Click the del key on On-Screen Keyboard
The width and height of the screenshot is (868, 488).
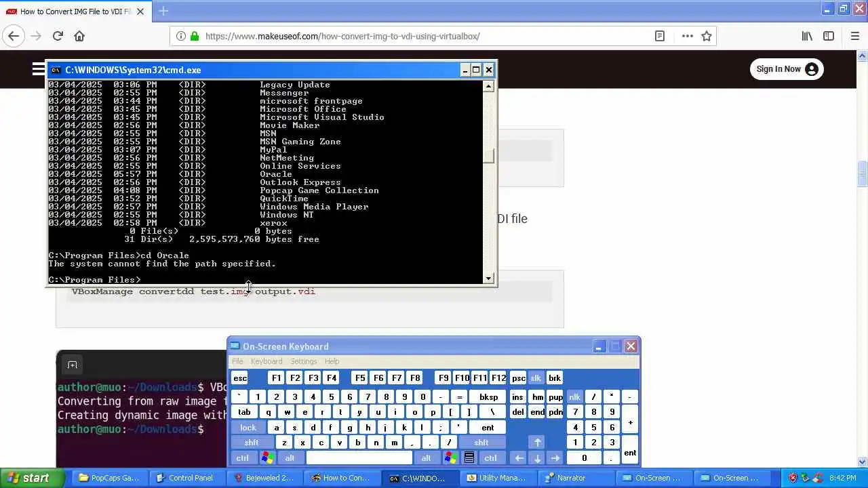tap(518, 412)
